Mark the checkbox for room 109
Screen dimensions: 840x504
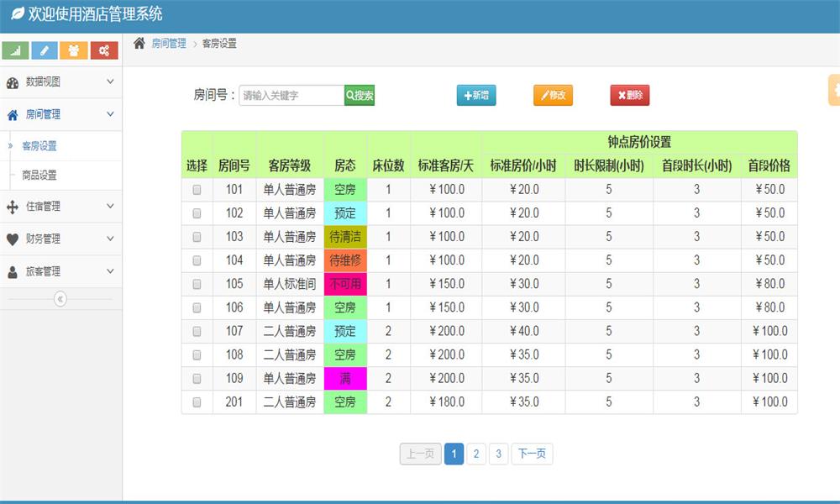pos(197,378)
